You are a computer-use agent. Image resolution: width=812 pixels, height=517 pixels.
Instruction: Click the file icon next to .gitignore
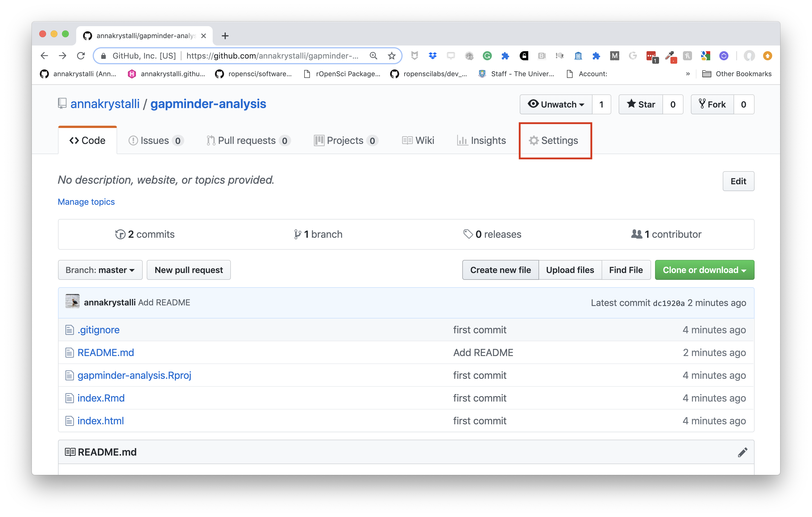(x=69, y=330)
